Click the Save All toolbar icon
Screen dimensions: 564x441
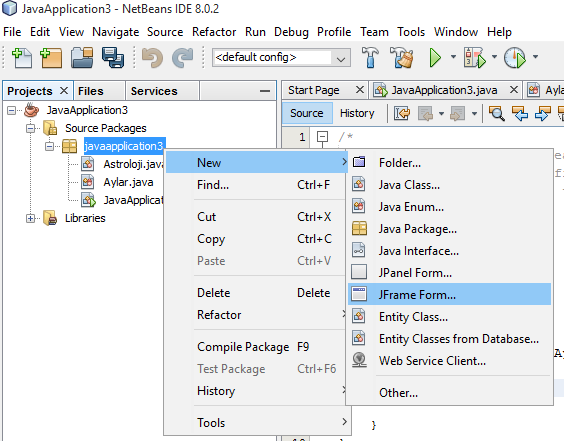(113, 58)
